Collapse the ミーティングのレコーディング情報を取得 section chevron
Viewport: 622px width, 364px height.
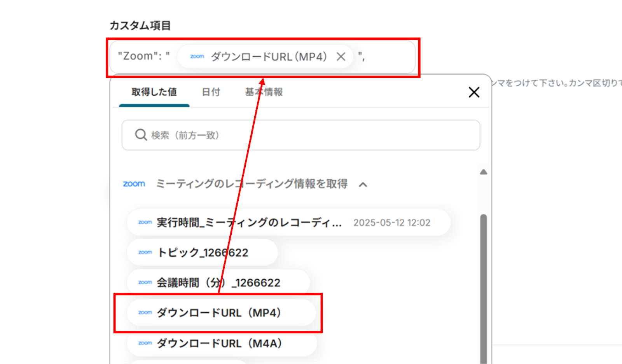(363, 184)
